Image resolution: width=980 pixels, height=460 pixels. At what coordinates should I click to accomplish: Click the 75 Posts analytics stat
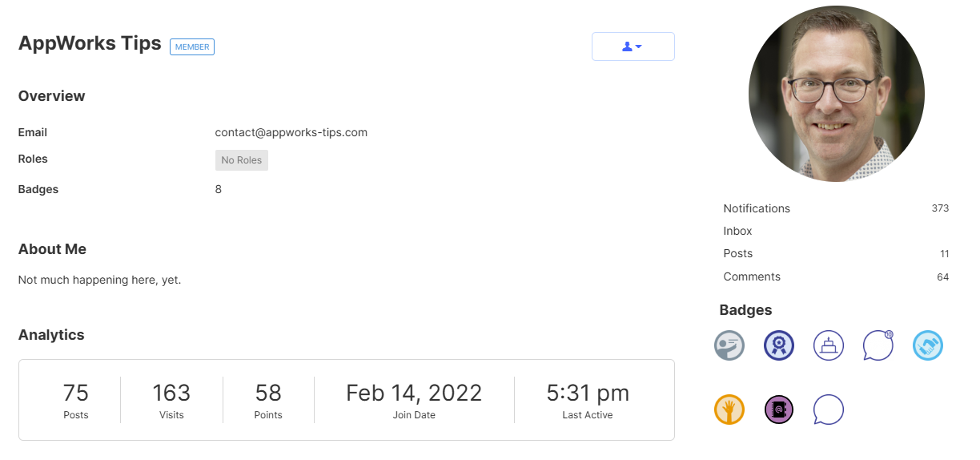76,400
